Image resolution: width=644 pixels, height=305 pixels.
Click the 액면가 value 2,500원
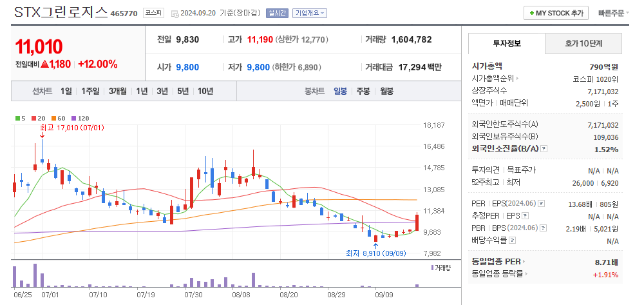[x=589, y=104]
